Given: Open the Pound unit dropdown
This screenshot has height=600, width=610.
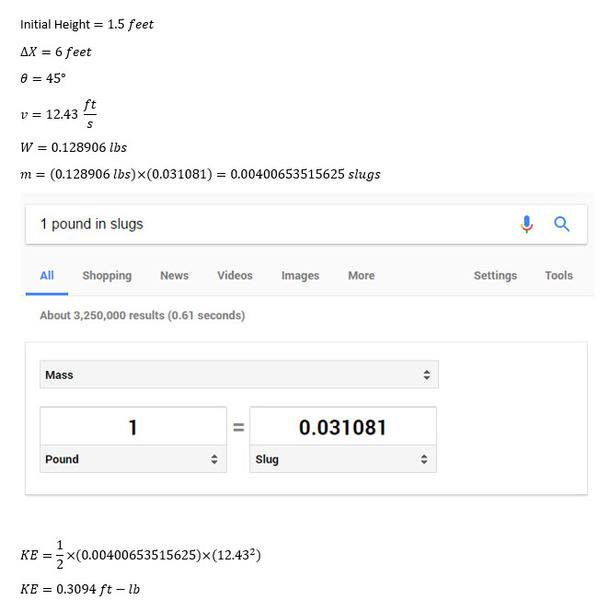Looking at the screenshot, I should tap(133, 459).
